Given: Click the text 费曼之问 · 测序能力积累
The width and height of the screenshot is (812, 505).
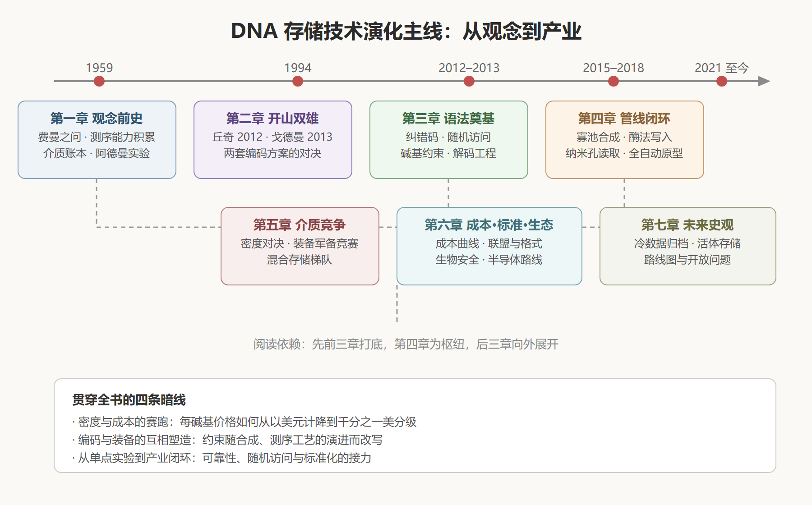Looking at the screenshot, I should (x=97, y=137).
